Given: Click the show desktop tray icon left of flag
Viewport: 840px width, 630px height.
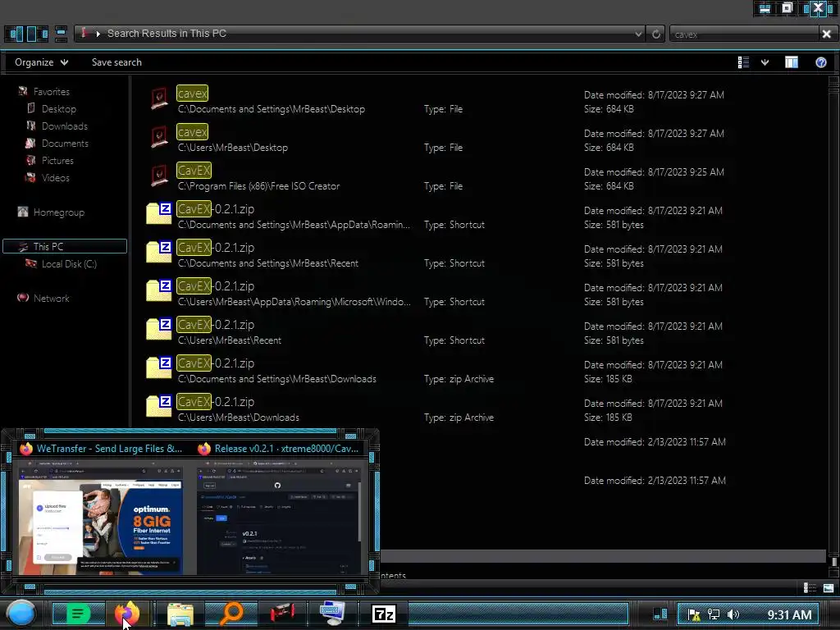Looking at the screenshot, I should point(660,614).
